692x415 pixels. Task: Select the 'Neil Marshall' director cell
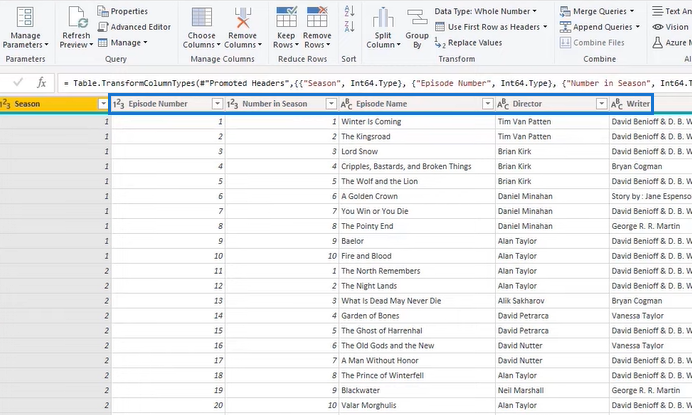point(552,390)
